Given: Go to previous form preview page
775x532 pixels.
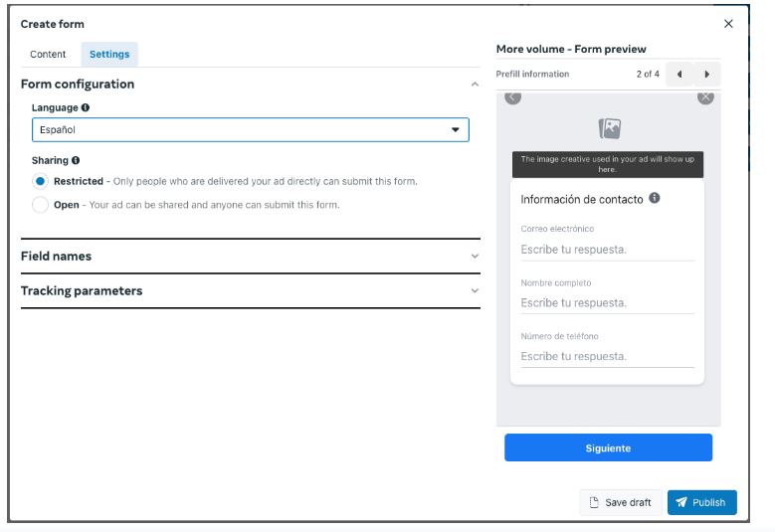Looking at the screenshot, I should point(679,75).
